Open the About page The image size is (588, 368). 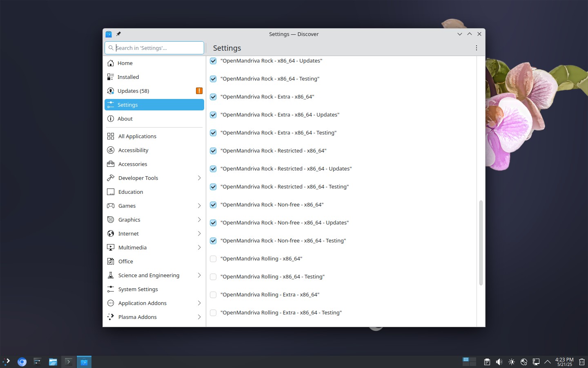[125, 119]
